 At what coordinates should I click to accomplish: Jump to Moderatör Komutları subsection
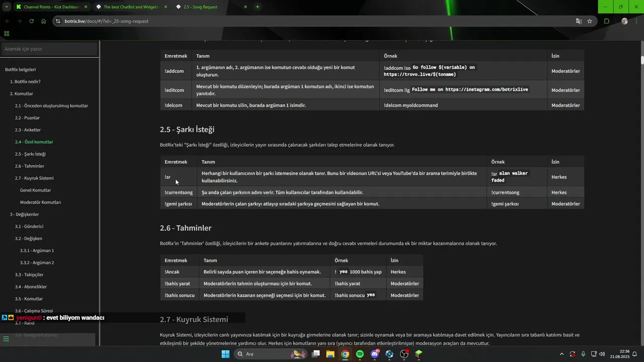[x=40, y=202]
